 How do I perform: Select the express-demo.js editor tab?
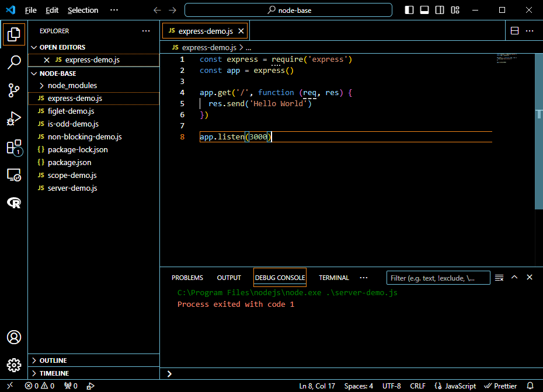205,31
